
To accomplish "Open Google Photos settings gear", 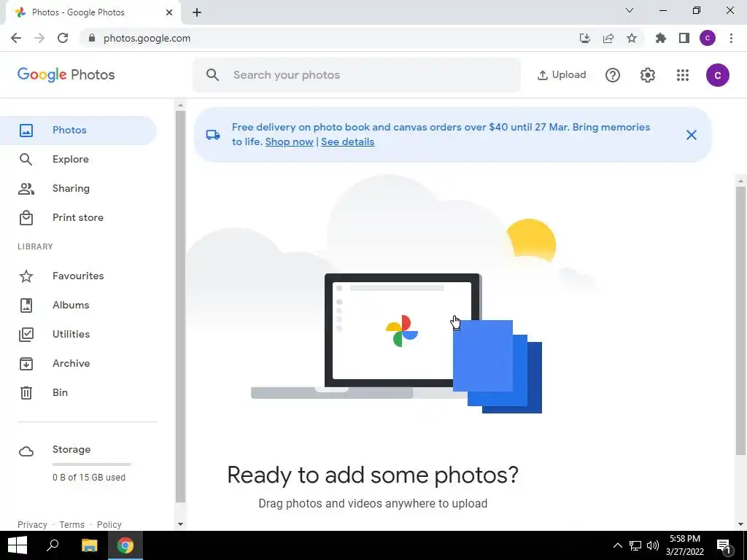I will (648, 75).
